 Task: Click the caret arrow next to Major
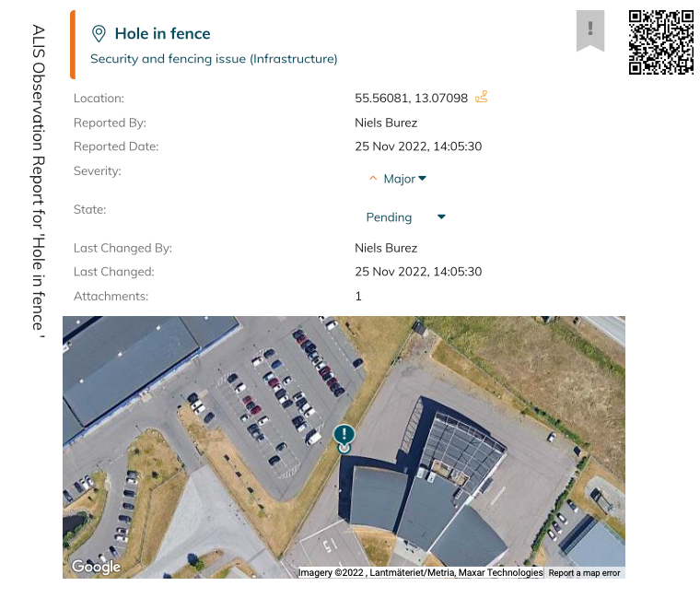pos(423,179)
